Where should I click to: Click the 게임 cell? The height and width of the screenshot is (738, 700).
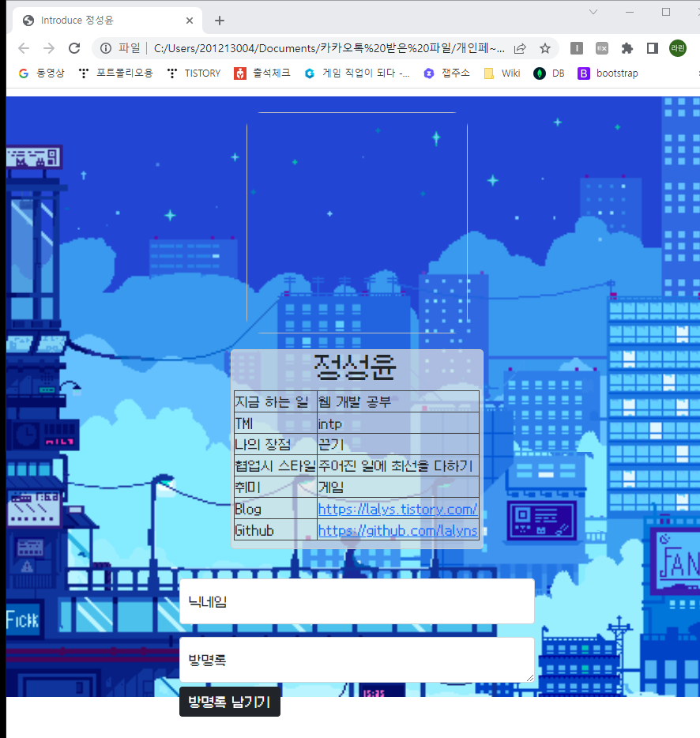point(398,488)
